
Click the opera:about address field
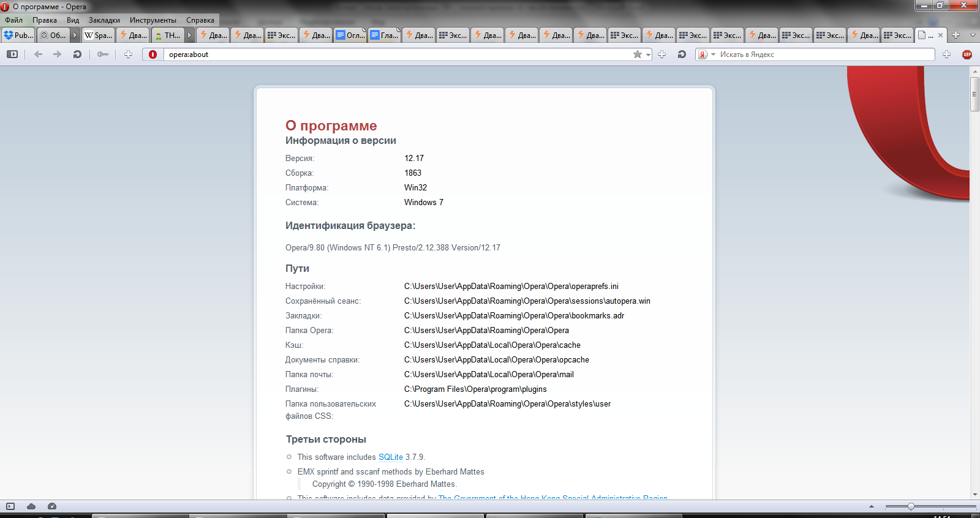click(x=398, y=54)
